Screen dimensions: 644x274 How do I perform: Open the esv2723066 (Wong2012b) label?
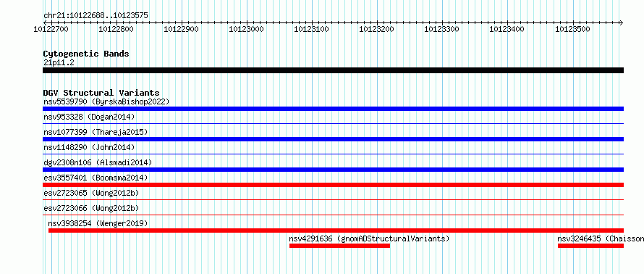91,208
